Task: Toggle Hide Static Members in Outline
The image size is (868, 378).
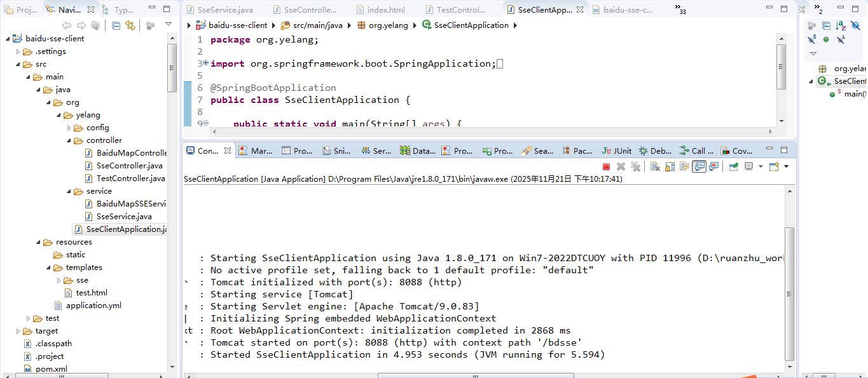Action: [811, 39]
